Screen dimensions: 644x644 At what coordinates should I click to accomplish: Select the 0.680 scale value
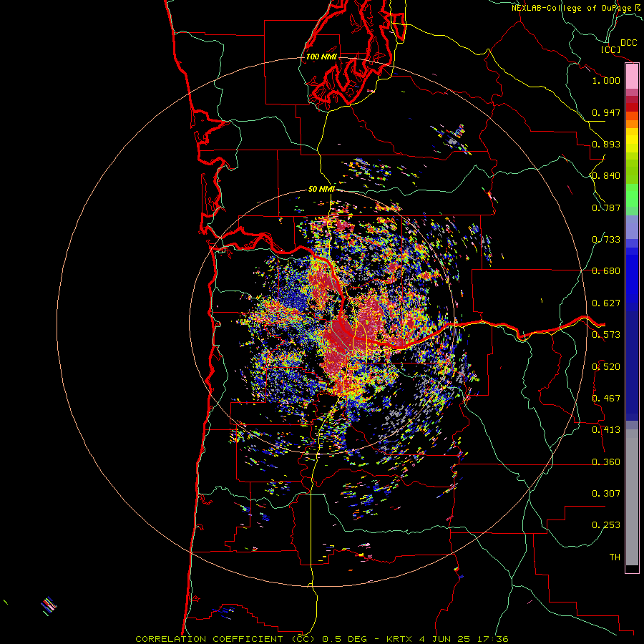(x=606, y=271)
